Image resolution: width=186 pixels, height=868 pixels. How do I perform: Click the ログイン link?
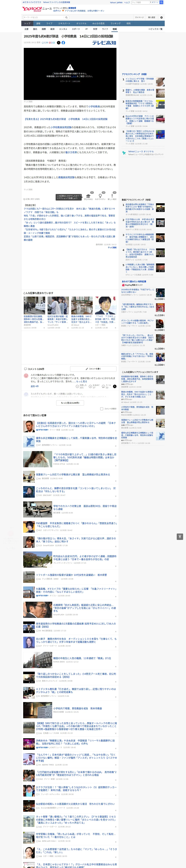57,11
